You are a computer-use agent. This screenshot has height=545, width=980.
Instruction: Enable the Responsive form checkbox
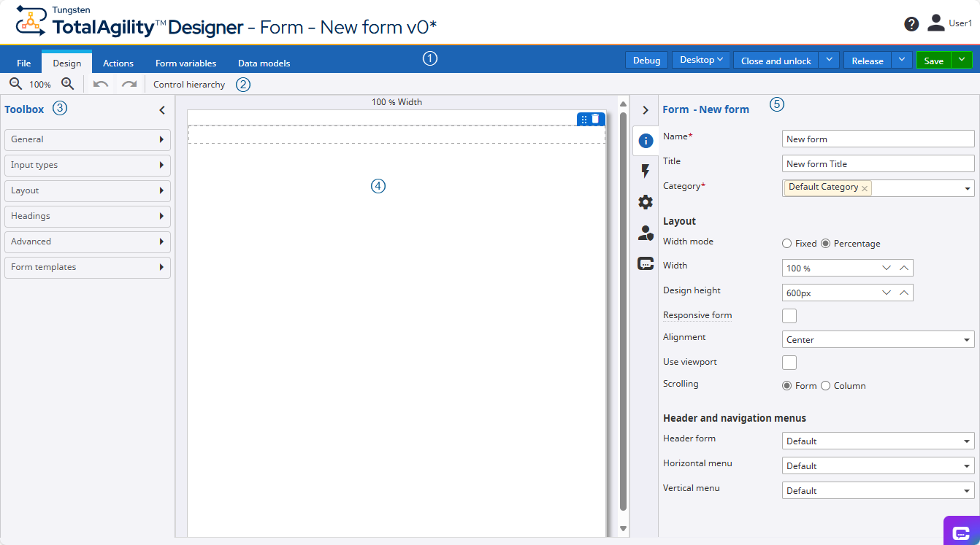[x=789, y=315]
